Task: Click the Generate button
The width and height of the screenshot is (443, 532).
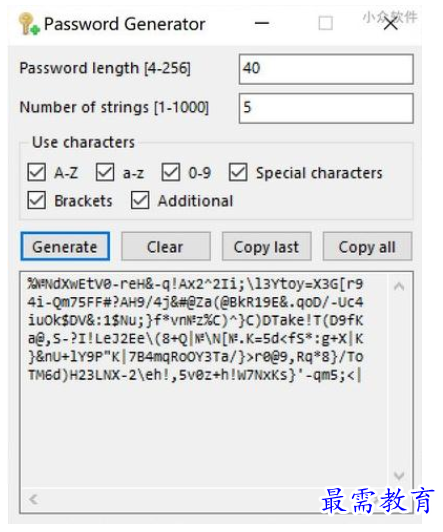Action: click(x=65, y=247)
